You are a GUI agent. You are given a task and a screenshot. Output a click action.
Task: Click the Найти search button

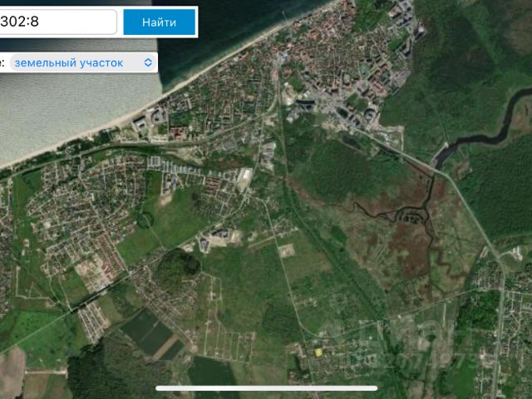tap(159, 22)
